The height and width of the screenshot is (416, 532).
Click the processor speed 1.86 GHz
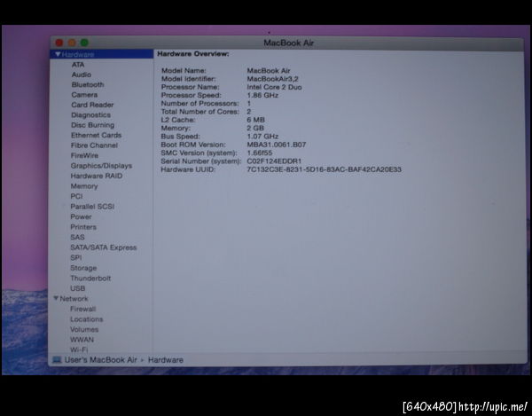(x=262, y=95)
